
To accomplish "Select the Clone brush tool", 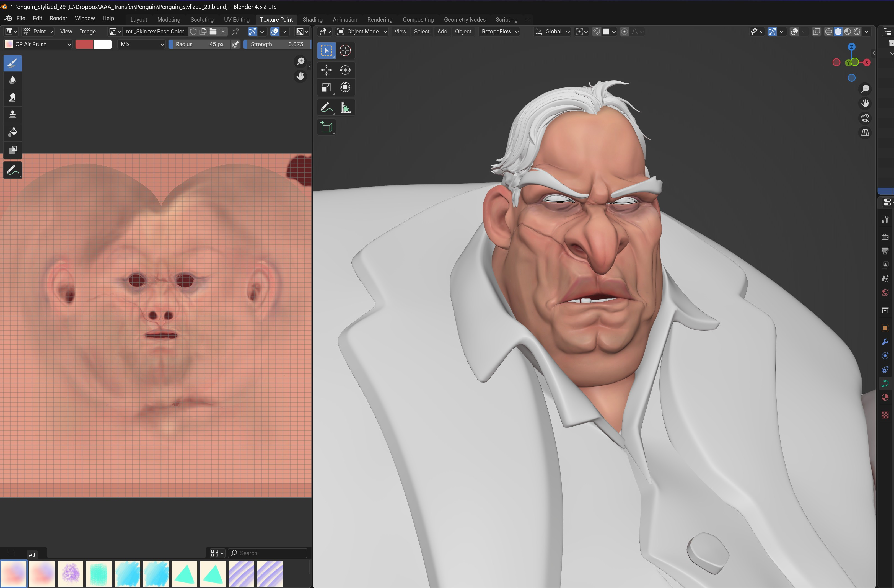I will (x=12, y=115).
